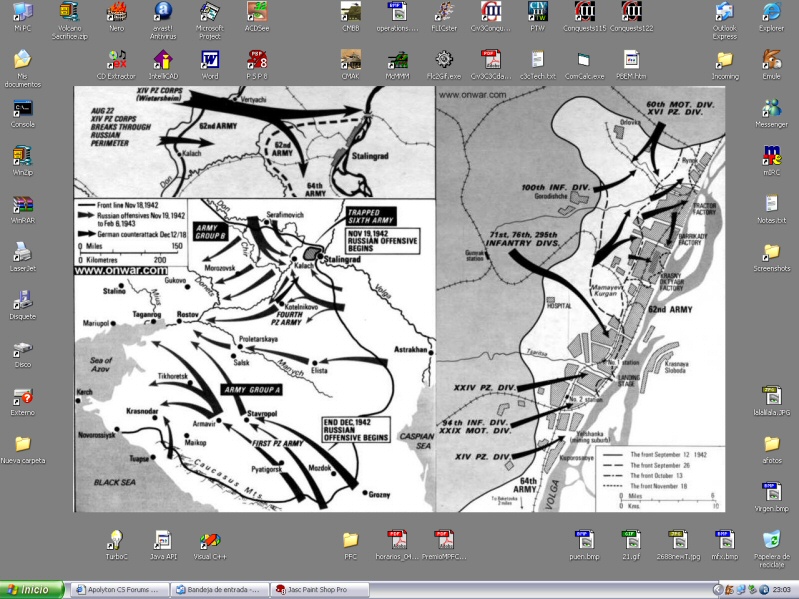Viewport: 799px width, 599px height.
Task: Select the Notas.txt file icon
Action: click(771, 203)
